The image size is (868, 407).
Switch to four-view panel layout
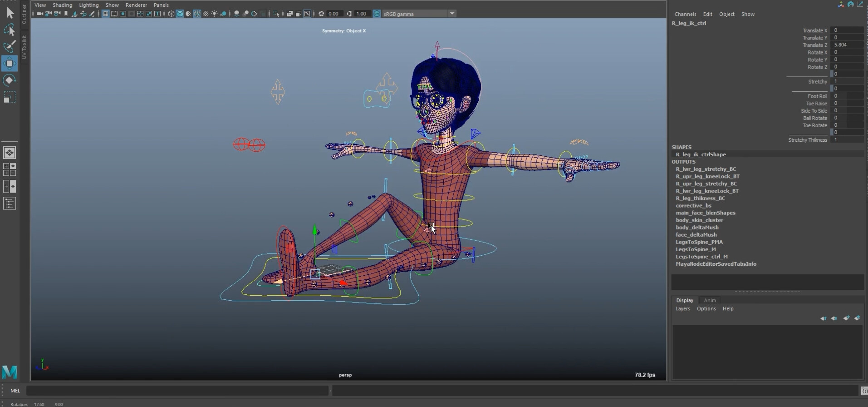[10, 169]
